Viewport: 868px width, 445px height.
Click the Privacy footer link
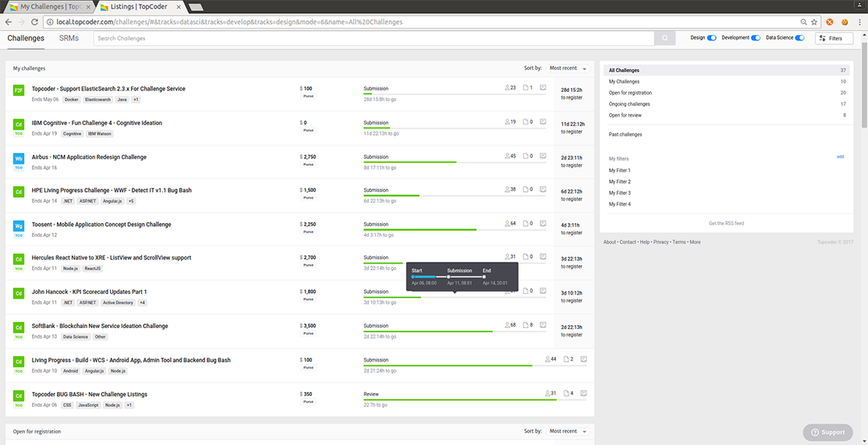coord(661,242)
